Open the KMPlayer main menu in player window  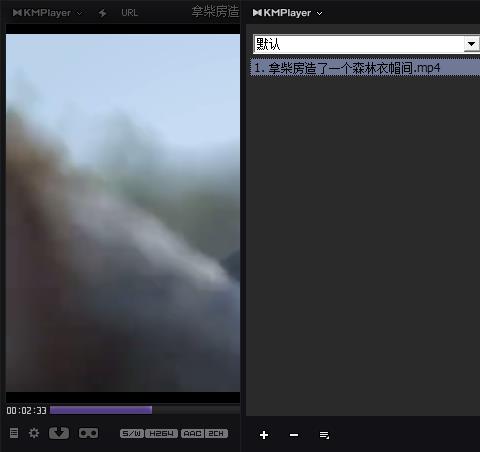pyautogui.click(x=47, y=13)
